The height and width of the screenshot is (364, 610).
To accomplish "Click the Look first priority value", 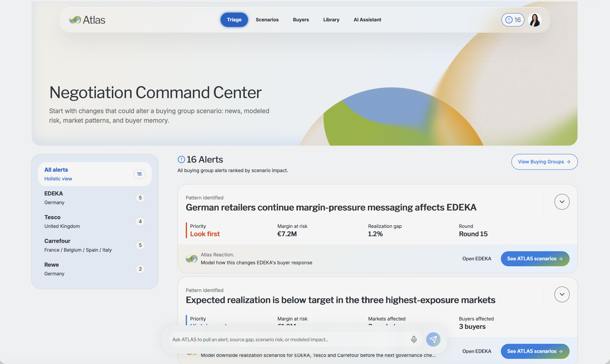I will (205, 234).
